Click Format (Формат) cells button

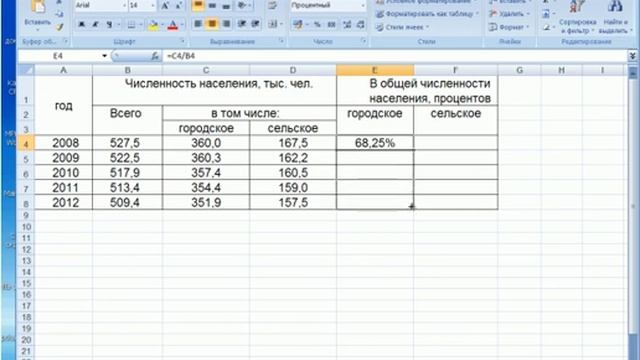pos(509,27)
